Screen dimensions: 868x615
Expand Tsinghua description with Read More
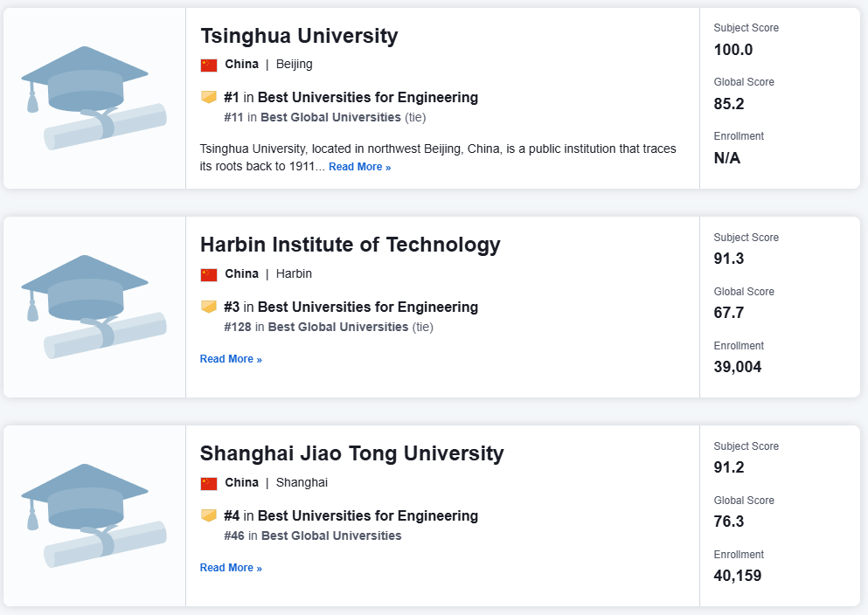tap(359, 167)
